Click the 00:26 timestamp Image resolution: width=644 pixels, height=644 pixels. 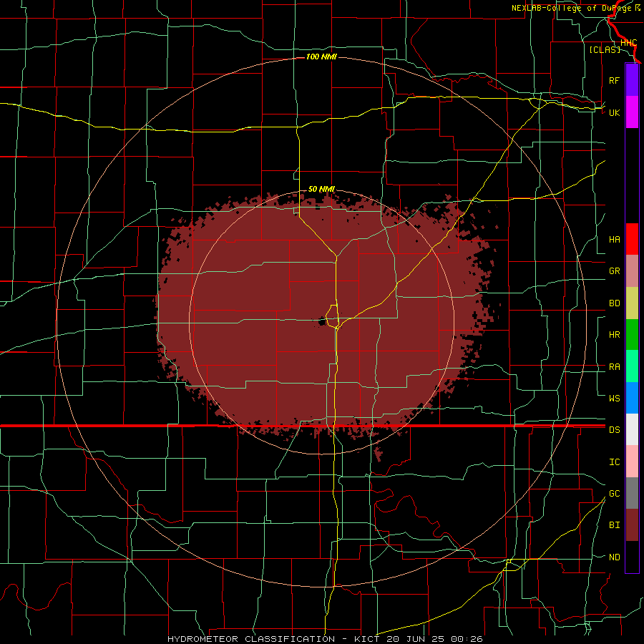pos(467,639)
